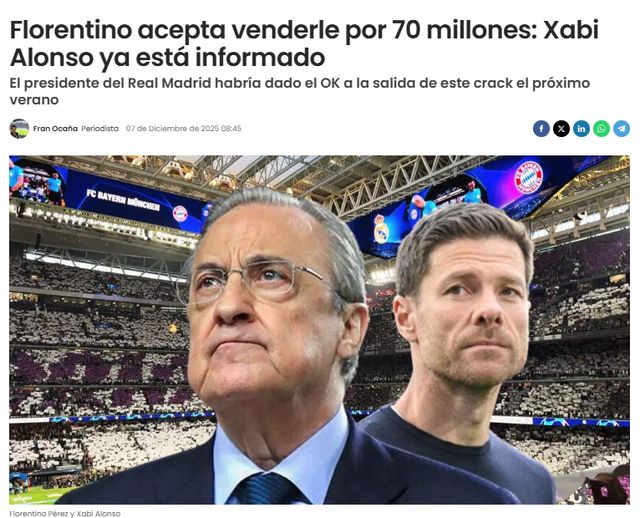Click Florentino's blue striped tie
This screenshot has height=518, width=640.
coord(267,489)
